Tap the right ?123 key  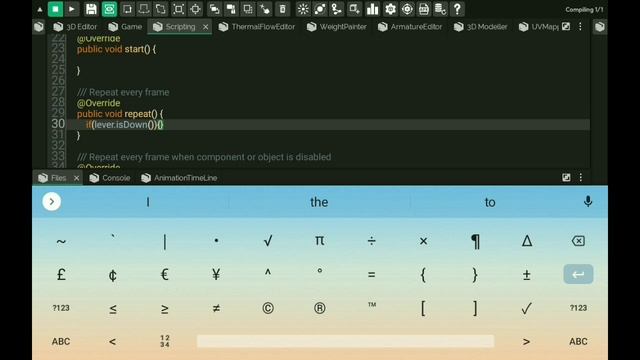[x=578, y=308]
